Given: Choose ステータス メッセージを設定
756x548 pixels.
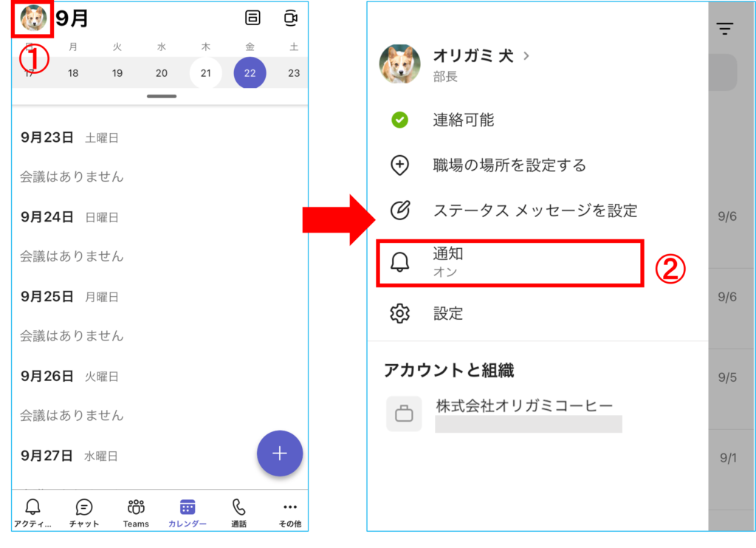Looking at the screenshot, I should (535, 210).
